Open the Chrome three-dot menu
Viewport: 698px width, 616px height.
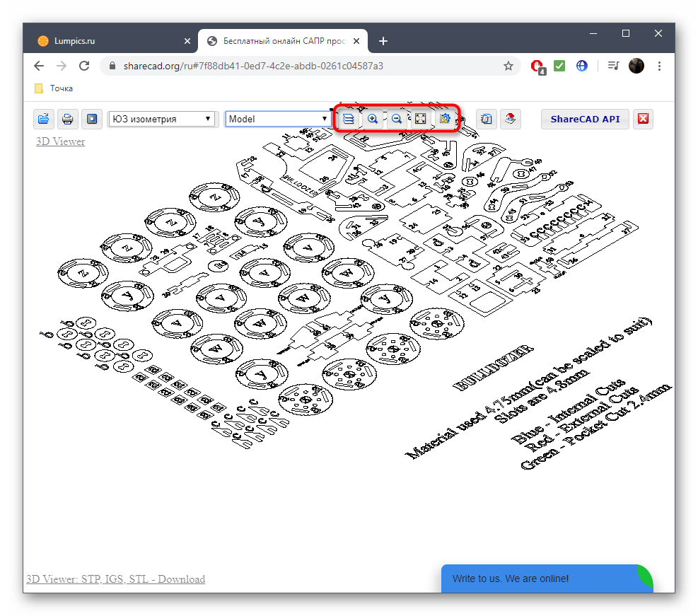coord(659,66)
